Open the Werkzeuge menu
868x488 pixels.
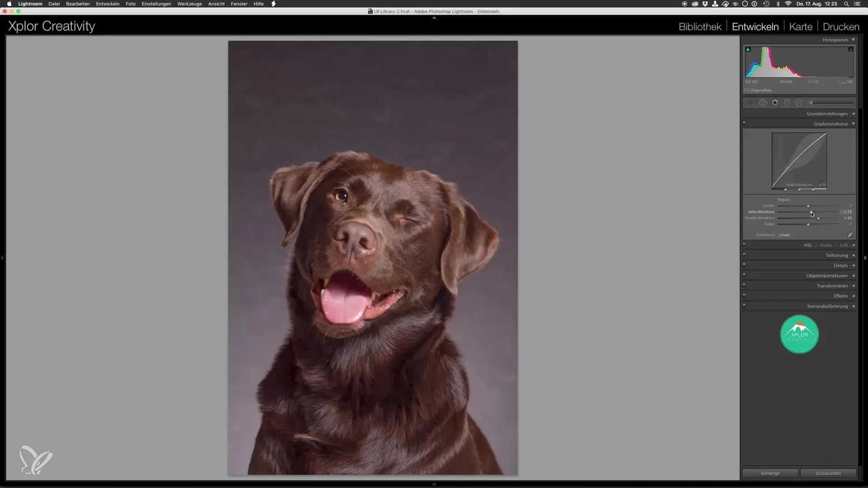(189, 4)
